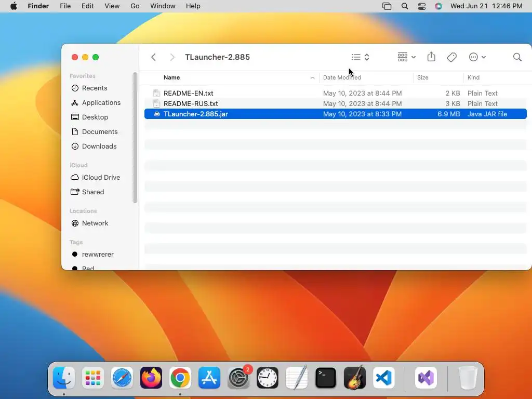
Task: Launch Visual Studio from the Dock
Action: click(x=426, y=378)
